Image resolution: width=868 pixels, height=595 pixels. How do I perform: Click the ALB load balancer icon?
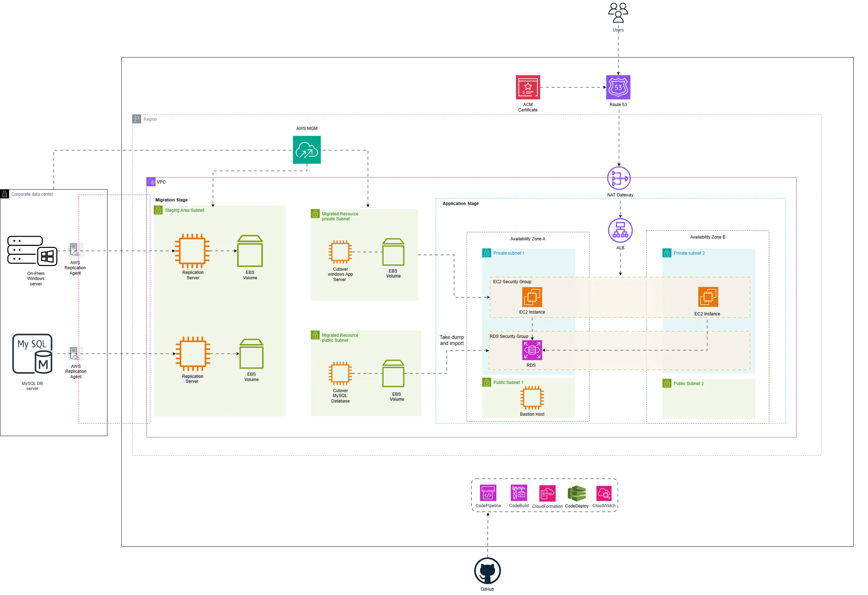tap(620, 230)
